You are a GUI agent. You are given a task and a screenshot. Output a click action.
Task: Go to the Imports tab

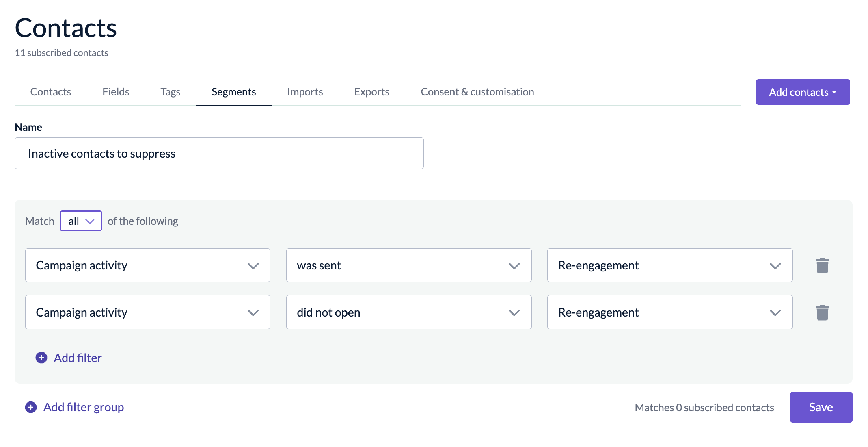[305, 92]
